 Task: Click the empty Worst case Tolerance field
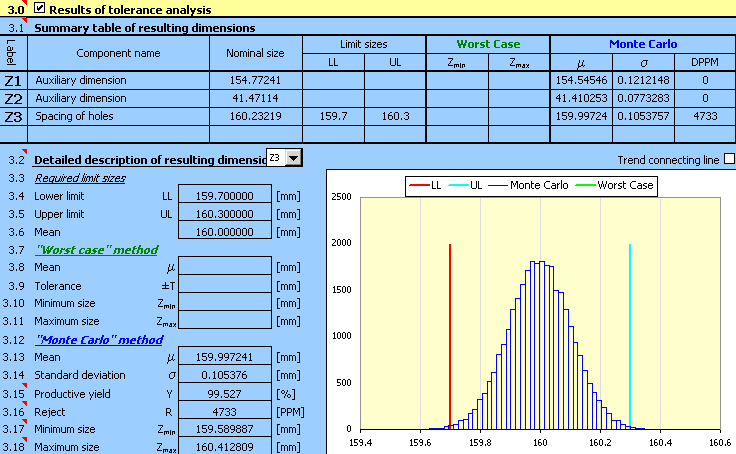(x=226, y=285)
